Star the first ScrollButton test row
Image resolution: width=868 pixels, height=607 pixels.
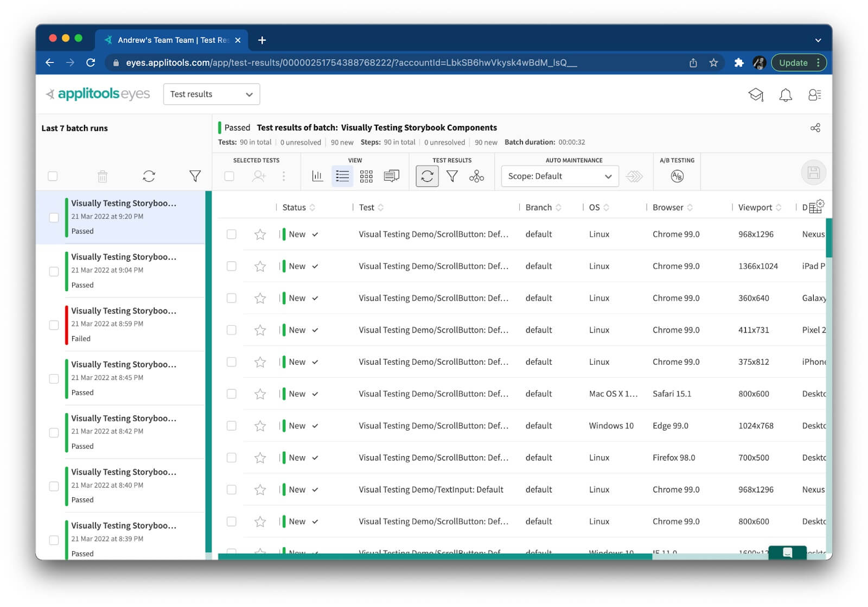(260, 235)
